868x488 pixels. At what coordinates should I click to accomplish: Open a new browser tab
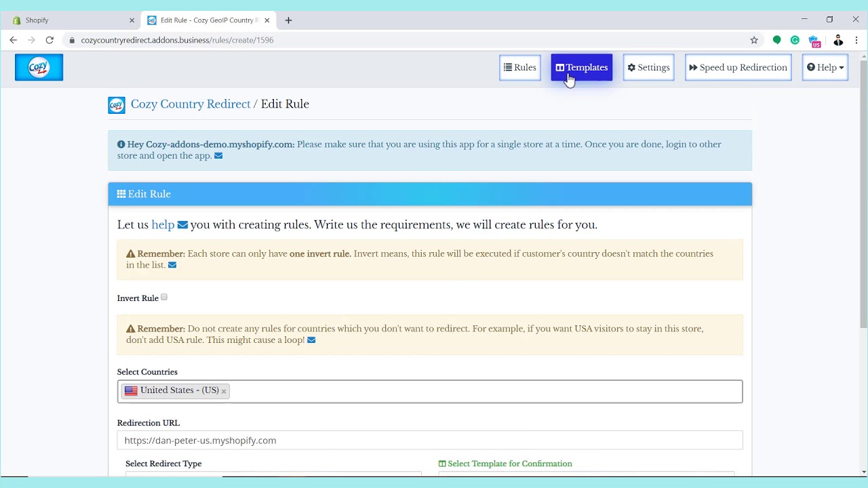click(x=288, y=20)
